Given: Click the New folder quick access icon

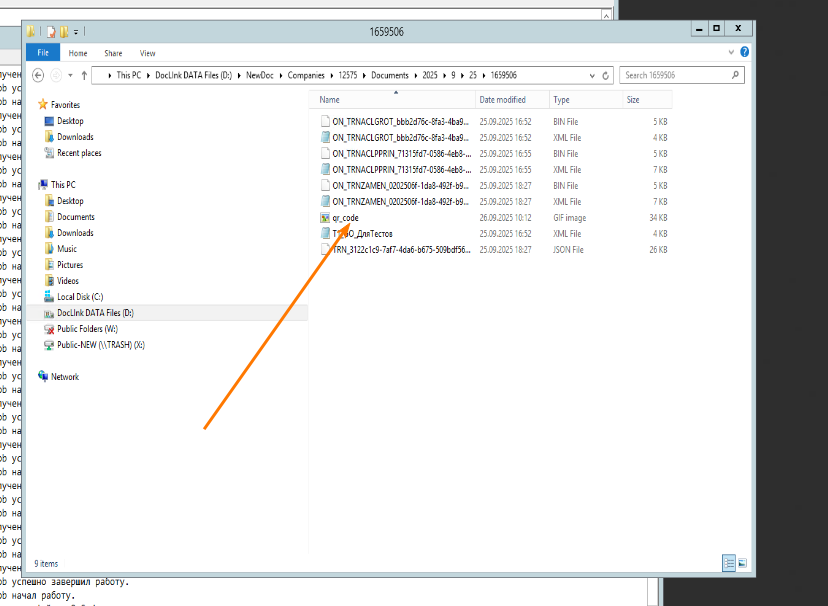Looking at the screenshot, I should click(64, 32).
